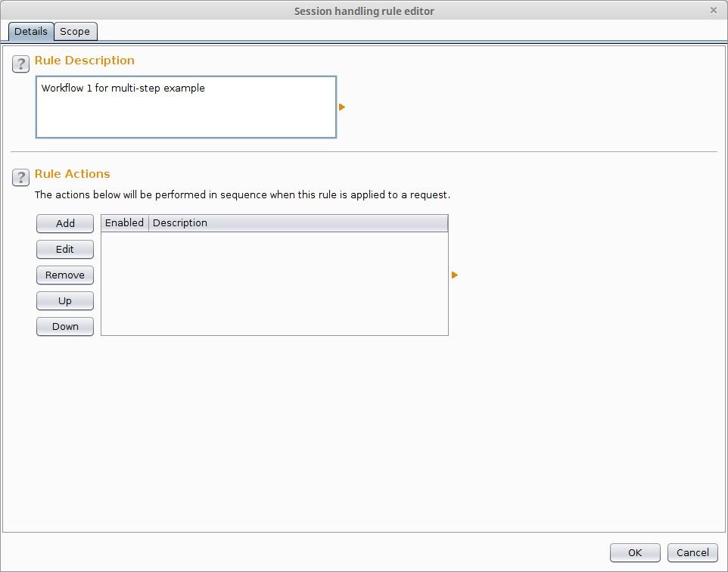Click orange arrow beside the description box
The width and height of the screenshot is (728, 572).
(x=342, y=107)
